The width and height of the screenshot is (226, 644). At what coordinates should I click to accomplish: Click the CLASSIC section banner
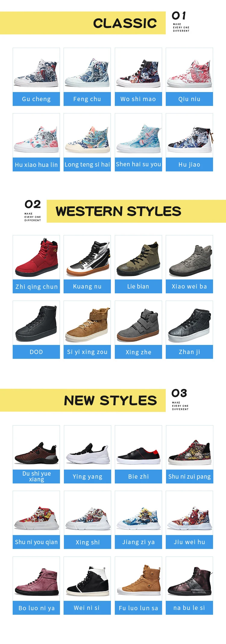click(83, 23)
